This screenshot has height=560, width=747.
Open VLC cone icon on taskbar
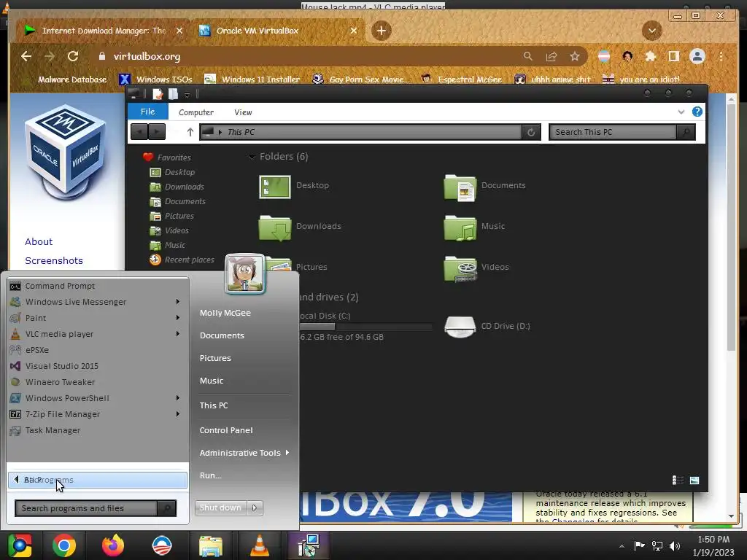coord(259,545)
